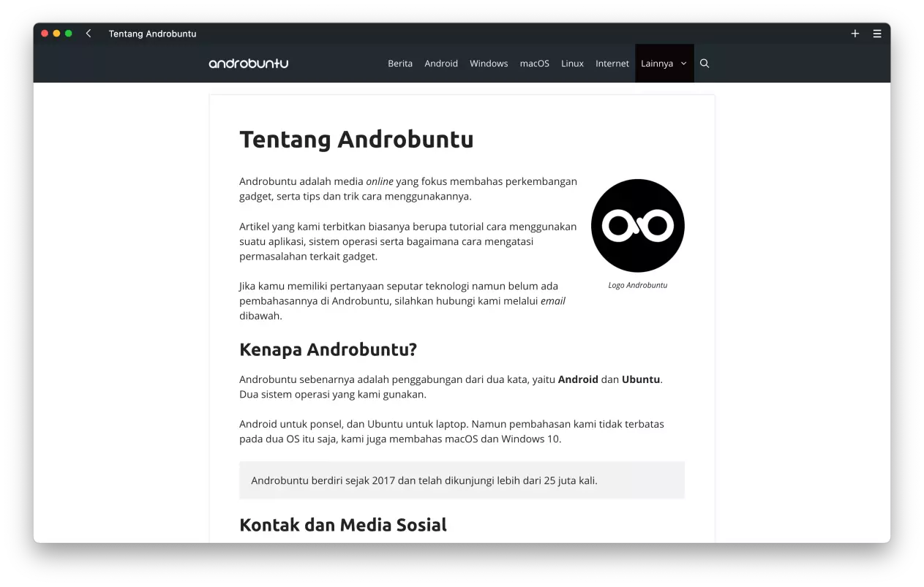
Task: Select the red traffic light button
Action: click(x=44, y=33)
